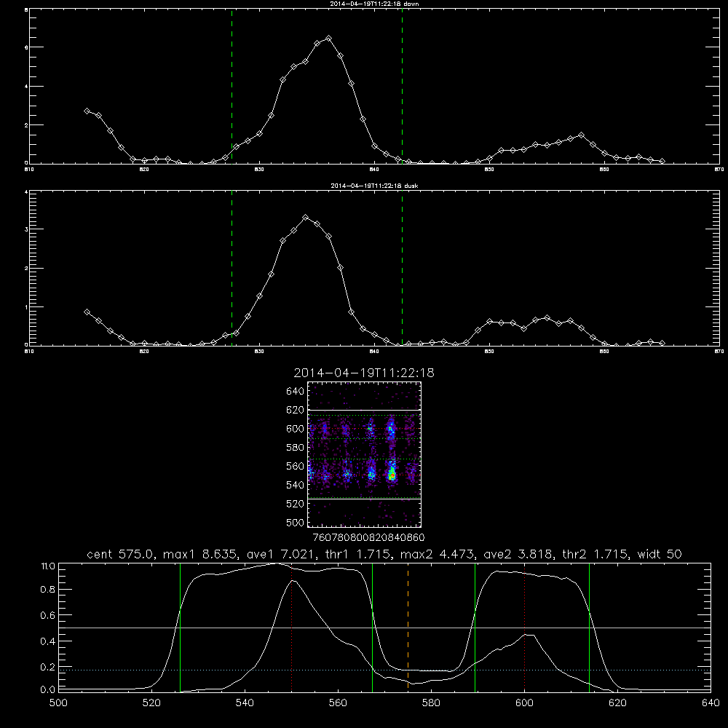The width and height of the screenshot is (728, 728).
Task: Click the crowded x-axis labels under the spectrogram
Action: [x=368, y=538]
